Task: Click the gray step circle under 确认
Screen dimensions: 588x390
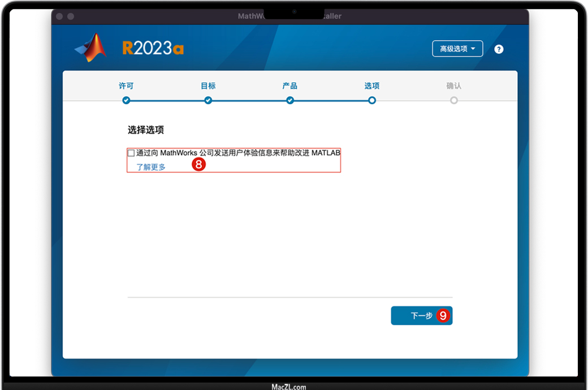Action: (x=454, y=100)
